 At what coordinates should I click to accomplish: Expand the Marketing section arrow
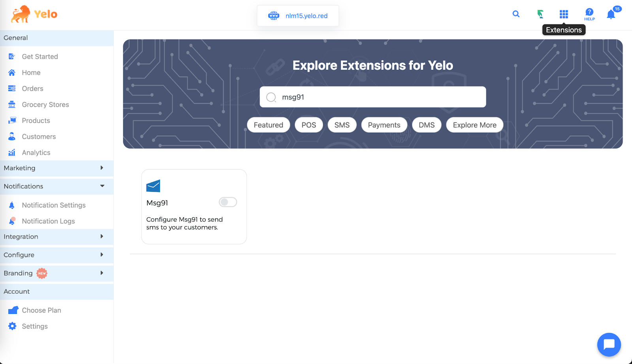pyautogui.click(x=102, y=168)
